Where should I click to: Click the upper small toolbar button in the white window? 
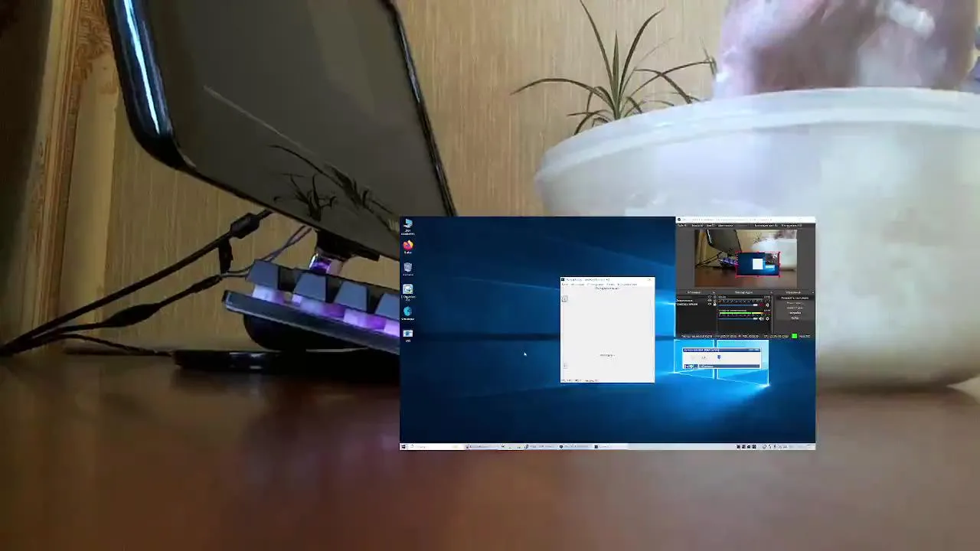click(x=564, y=298)
